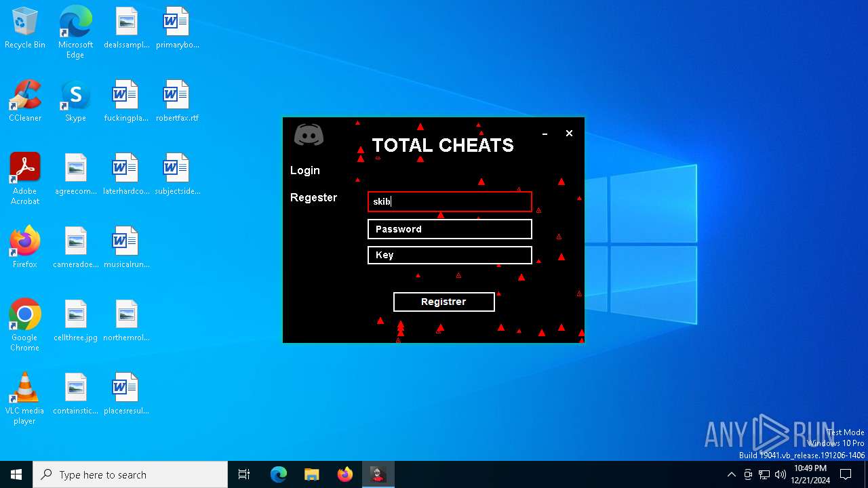Show hidden system tray icons
Screen dimensions: 868x488
[x=731, y=474]
